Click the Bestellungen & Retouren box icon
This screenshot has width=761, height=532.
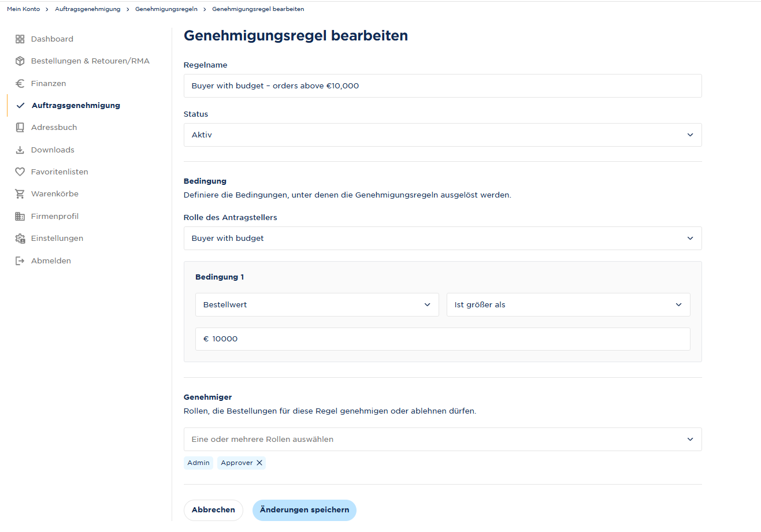coord(20,61)
